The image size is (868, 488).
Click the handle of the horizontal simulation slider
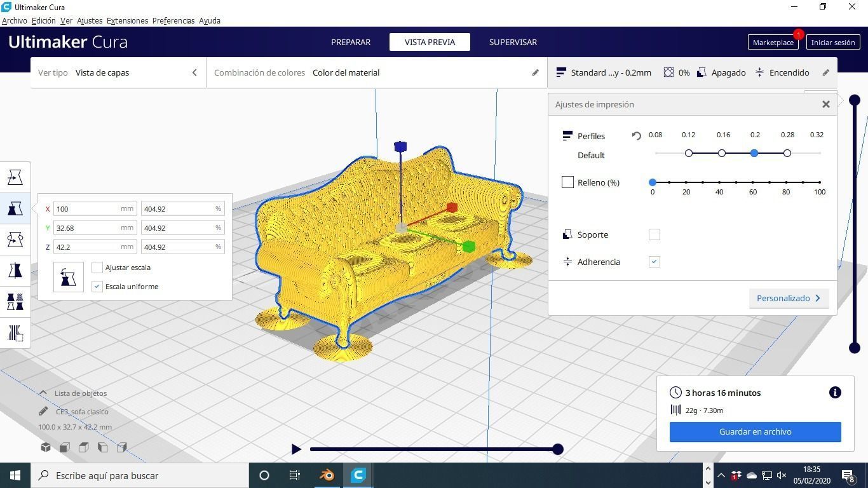558,449
